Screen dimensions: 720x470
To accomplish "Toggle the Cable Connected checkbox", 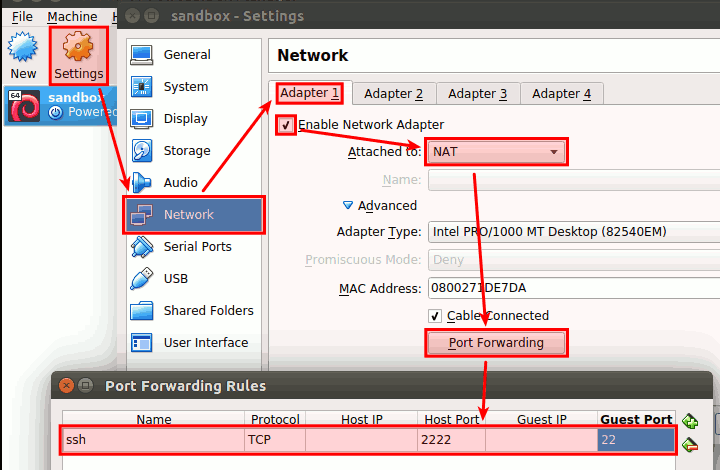I will tap(434, 316).
